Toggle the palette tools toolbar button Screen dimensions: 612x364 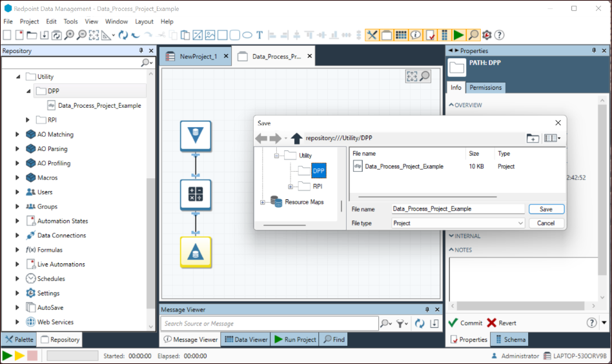point(372,35)
